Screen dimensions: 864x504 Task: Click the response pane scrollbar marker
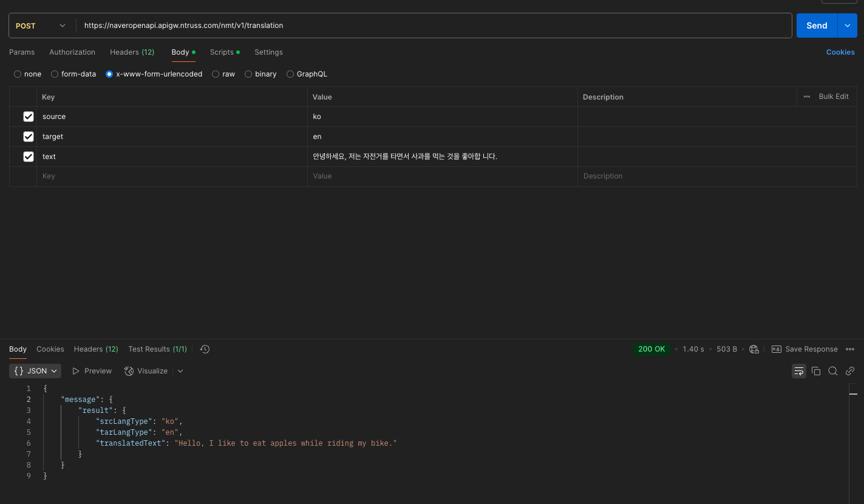pyautogui.click(x=853, y=394)
